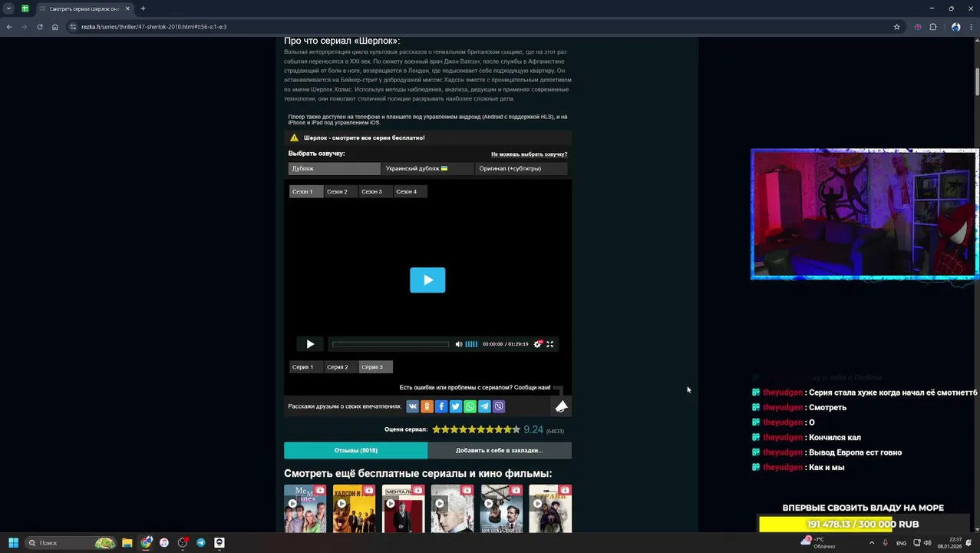Viewport: 980px width, 553px height.
Task: Share the series on Telegram
Action: click(485, 406)
